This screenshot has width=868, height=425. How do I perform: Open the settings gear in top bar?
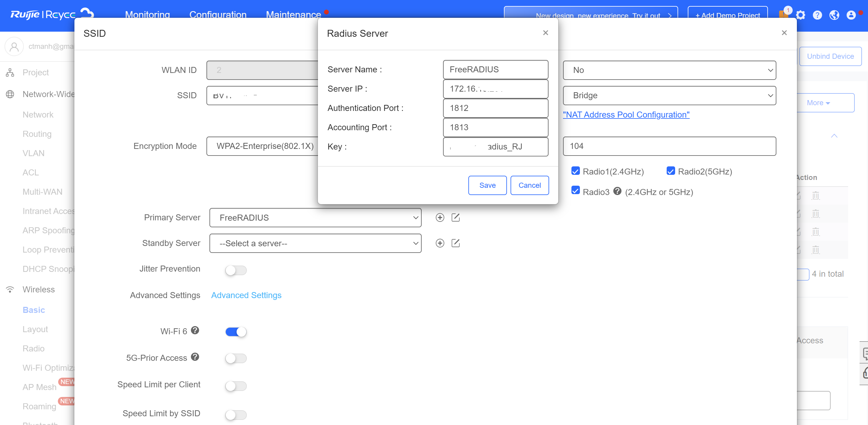click(800, 15)
